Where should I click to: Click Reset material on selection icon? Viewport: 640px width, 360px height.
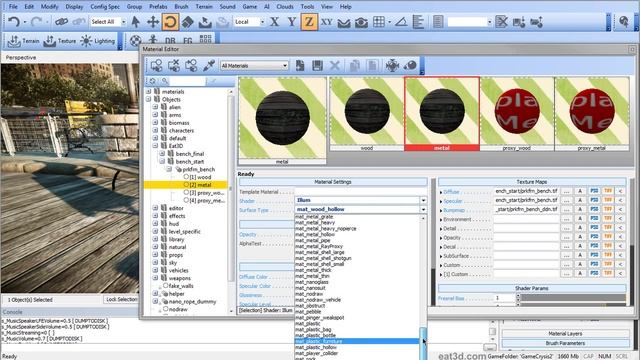click(174, 65)
